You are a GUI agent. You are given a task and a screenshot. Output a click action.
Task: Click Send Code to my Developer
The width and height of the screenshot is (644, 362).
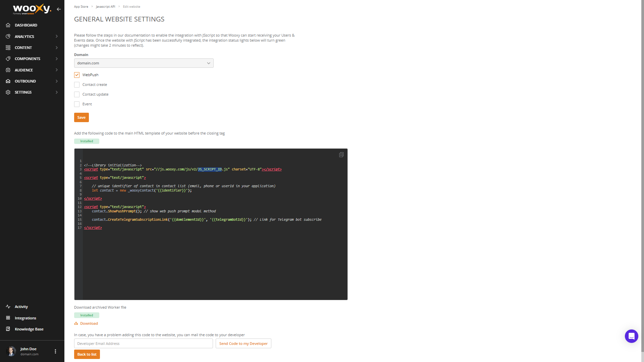(243, 344)
